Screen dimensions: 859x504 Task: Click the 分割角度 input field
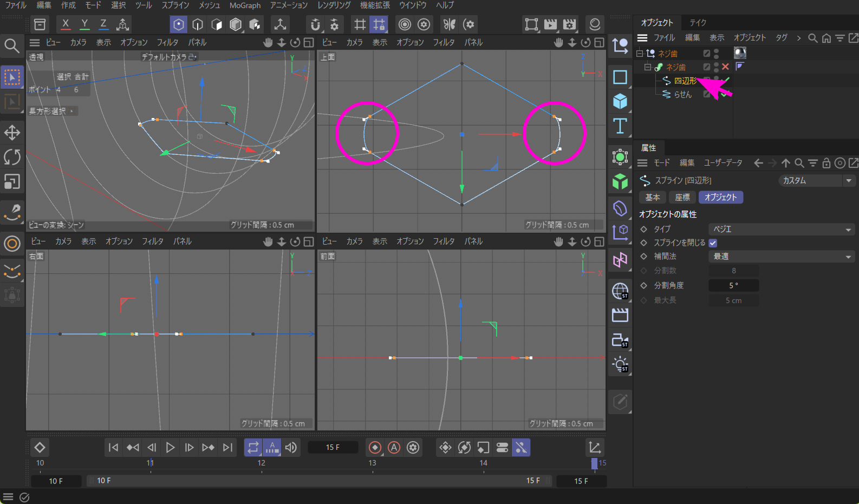click(733, 285)
